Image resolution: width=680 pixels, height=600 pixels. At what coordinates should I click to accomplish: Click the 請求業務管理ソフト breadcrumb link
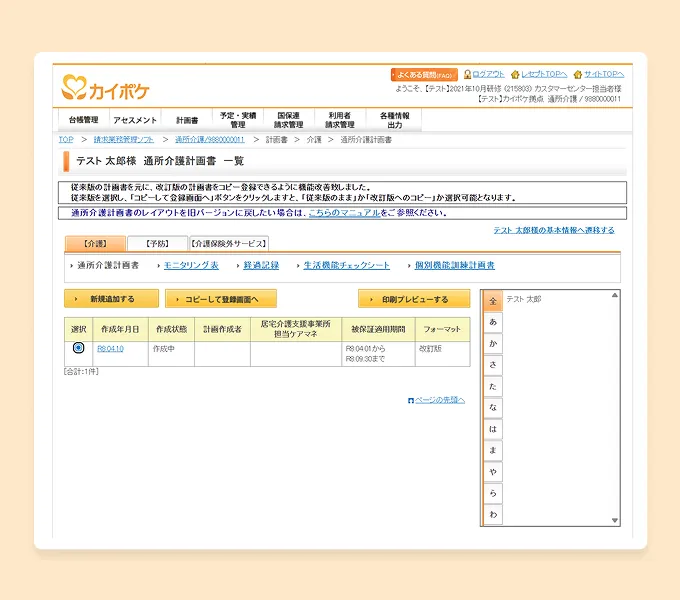point(124,139)
